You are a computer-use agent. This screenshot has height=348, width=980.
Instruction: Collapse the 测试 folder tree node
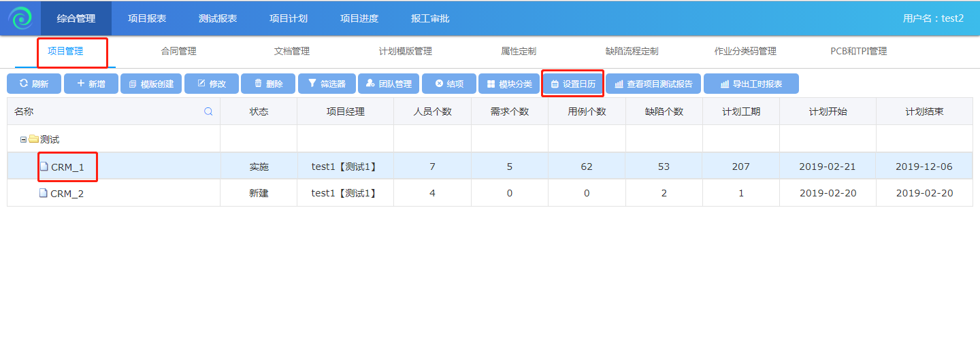pos(24,139)
